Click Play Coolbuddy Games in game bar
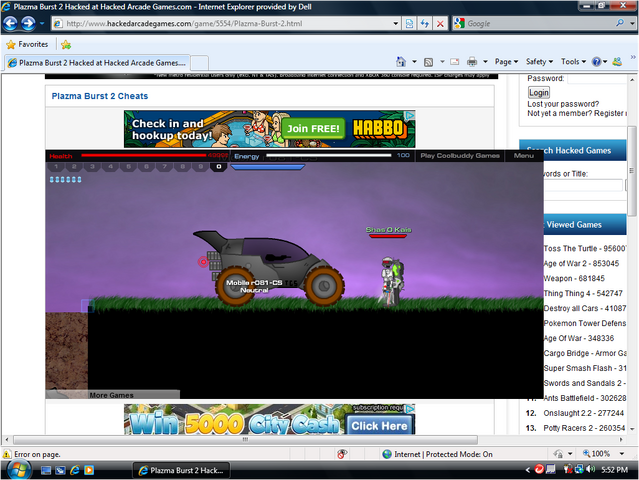This screenshot has width=639, height=480. pyautogui.click(x=460, y=156)
